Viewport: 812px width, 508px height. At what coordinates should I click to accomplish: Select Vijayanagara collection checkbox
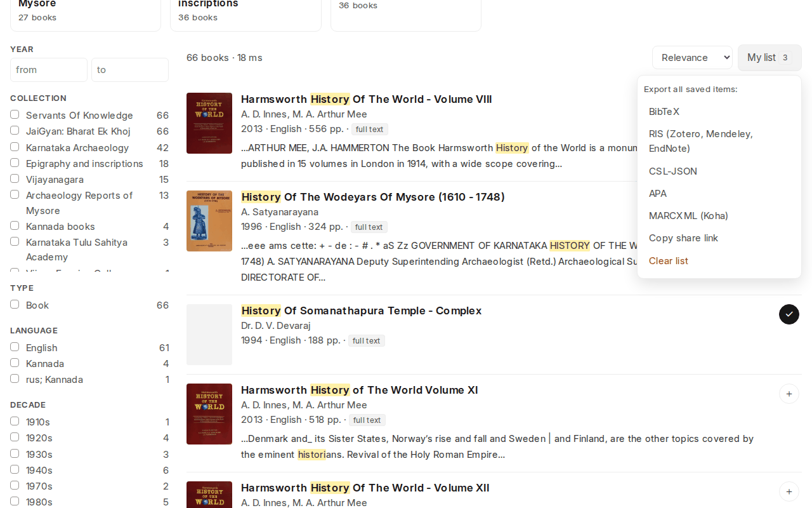coord(15,178)
